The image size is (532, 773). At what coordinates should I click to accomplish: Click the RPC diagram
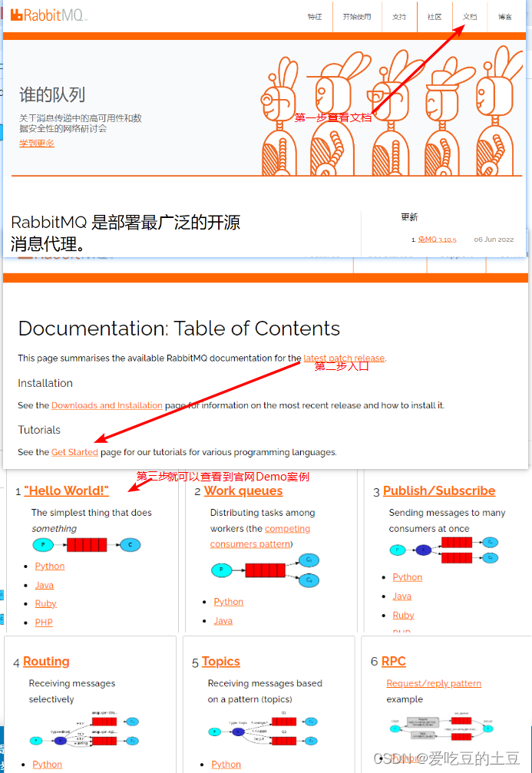441,728
